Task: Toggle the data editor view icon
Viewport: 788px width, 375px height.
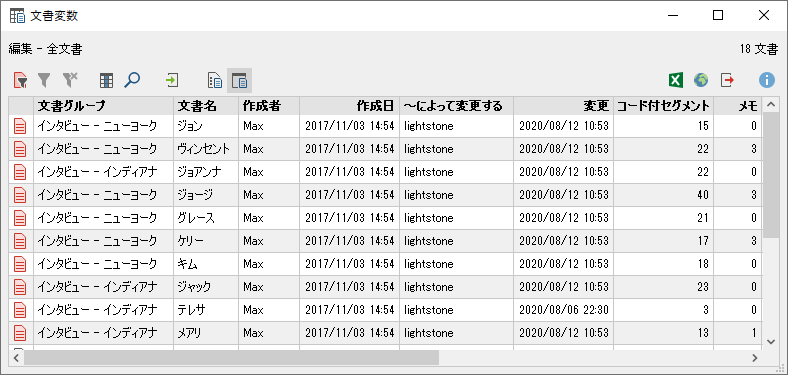Action: pyautogui.click(x=240, y=80)
